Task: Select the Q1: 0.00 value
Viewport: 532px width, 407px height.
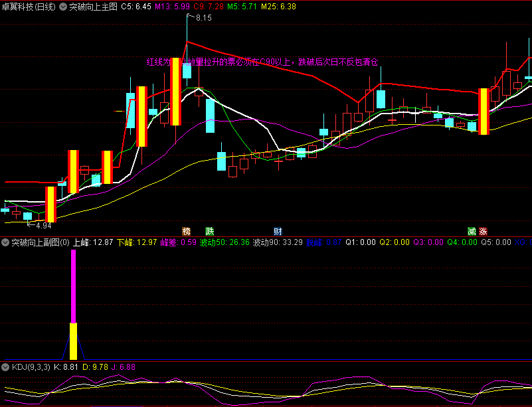Action: [361, 242]
